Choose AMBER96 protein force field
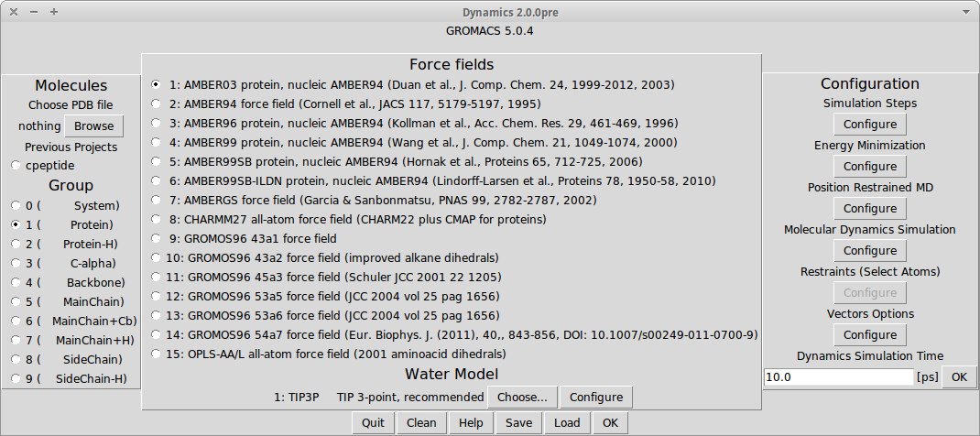This screenshot has height=436, width=980. pyautogui.click(x=156, y=123)
